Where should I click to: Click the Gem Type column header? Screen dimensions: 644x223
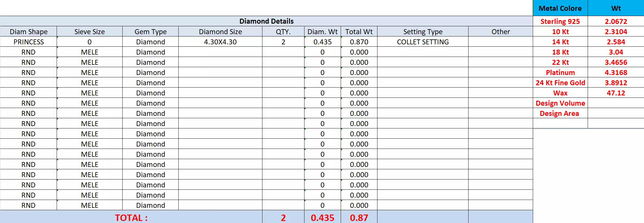click(x=150, y=32)
